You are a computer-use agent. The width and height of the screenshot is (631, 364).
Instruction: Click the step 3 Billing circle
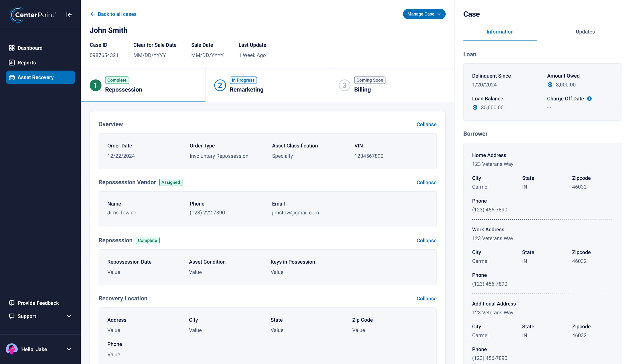coord(344,85)
